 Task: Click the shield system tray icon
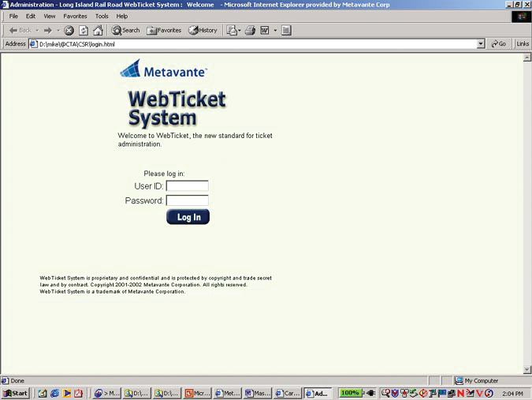pyautogui.click(x=395, y=393)
